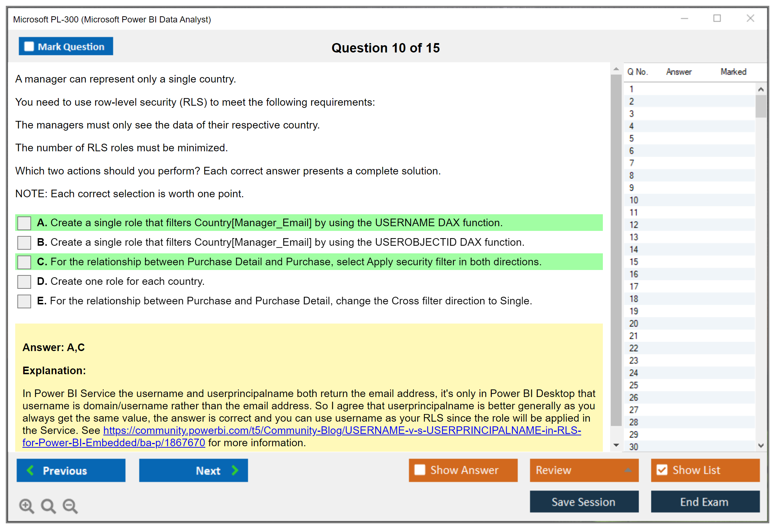This screenshot has height=532, width=778.
Task: Click the reset zoom magnifier icon
Action: pyautogui.click(x=48, y=506)
